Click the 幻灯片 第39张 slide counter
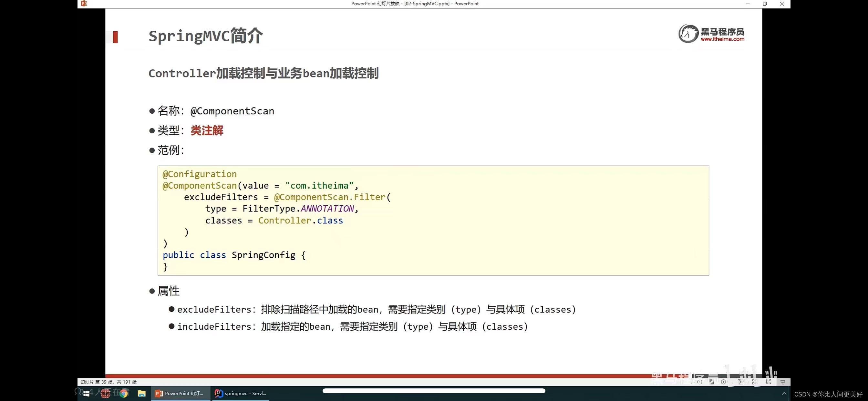The height and width of the screenshot is (401, 868). (x=108, y=382)
